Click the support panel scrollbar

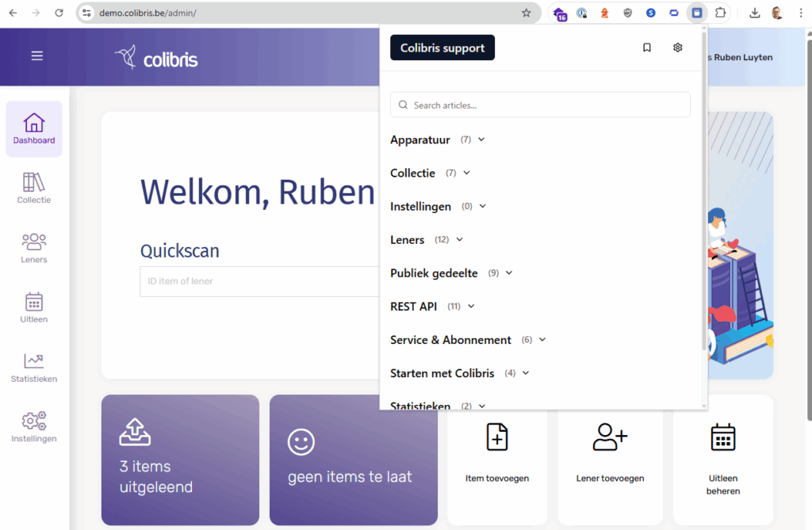704,192
